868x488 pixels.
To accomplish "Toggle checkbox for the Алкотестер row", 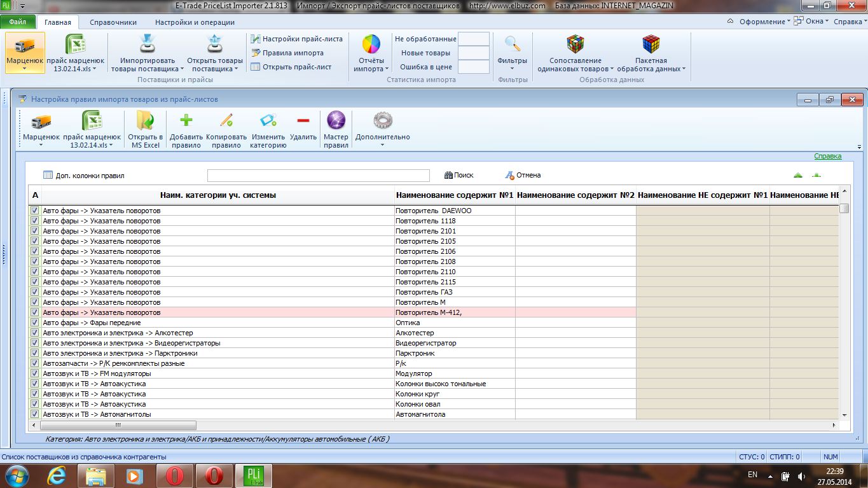I will pyautogui.click(x=35, y=333).
